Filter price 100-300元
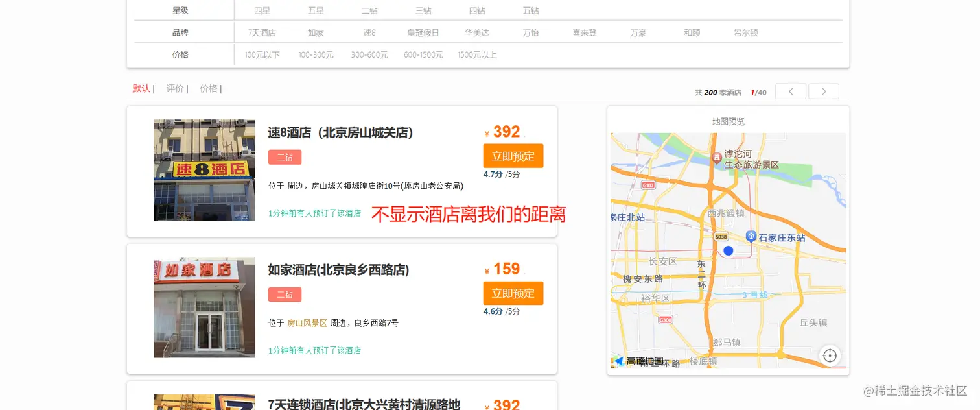 coord(316,55)
